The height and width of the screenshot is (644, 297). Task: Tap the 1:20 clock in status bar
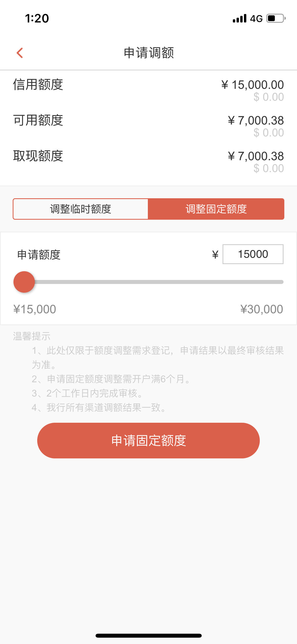click(37, 19)
